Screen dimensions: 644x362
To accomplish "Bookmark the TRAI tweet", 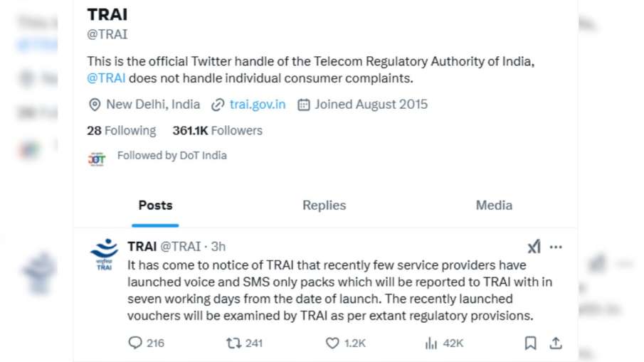I will click(530, 343).
